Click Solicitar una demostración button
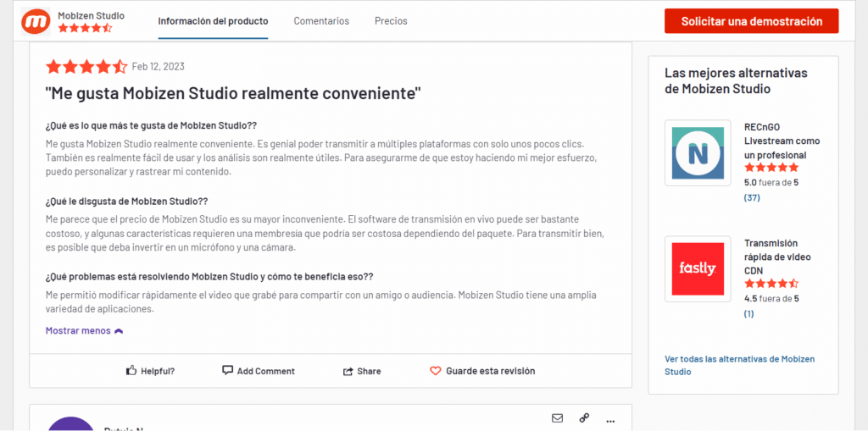Screen dimensions: 868x431 click(x=751, y=21)
